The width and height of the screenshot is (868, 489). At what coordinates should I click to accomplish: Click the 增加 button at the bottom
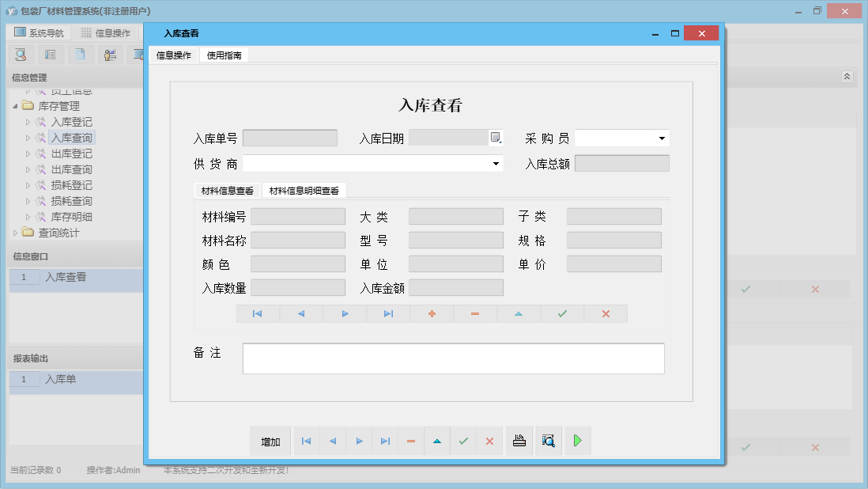[x=270, y=441]
